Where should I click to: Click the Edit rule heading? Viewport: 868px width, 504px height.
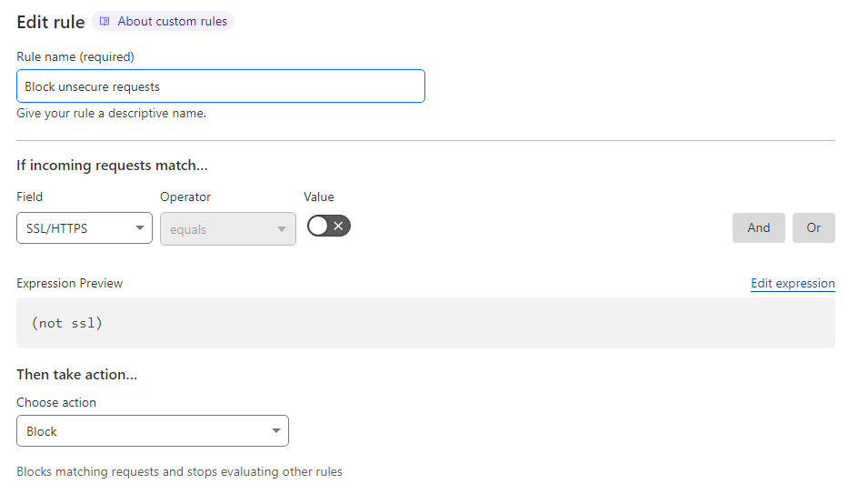51,22
